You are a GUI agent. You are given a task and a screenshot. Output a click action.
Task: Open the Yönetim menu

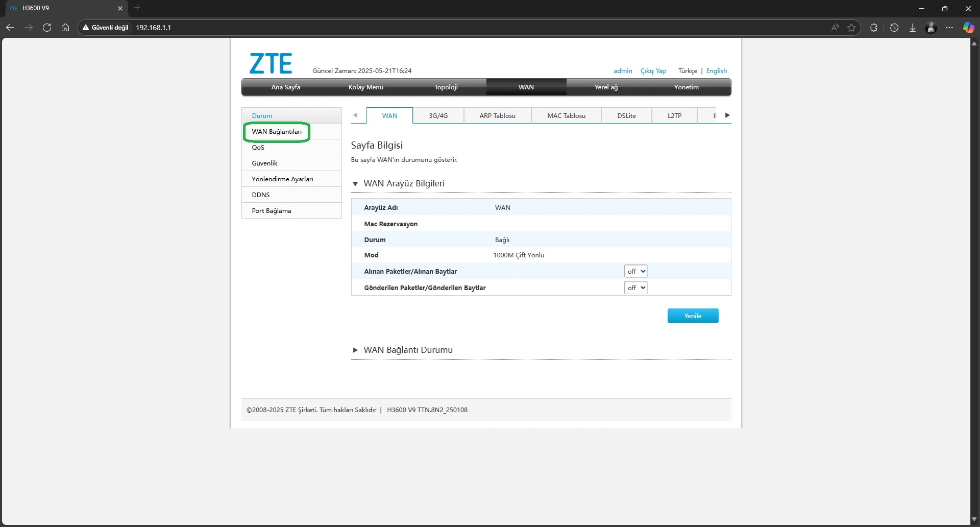pyautogui.click(x=687, y=87)
